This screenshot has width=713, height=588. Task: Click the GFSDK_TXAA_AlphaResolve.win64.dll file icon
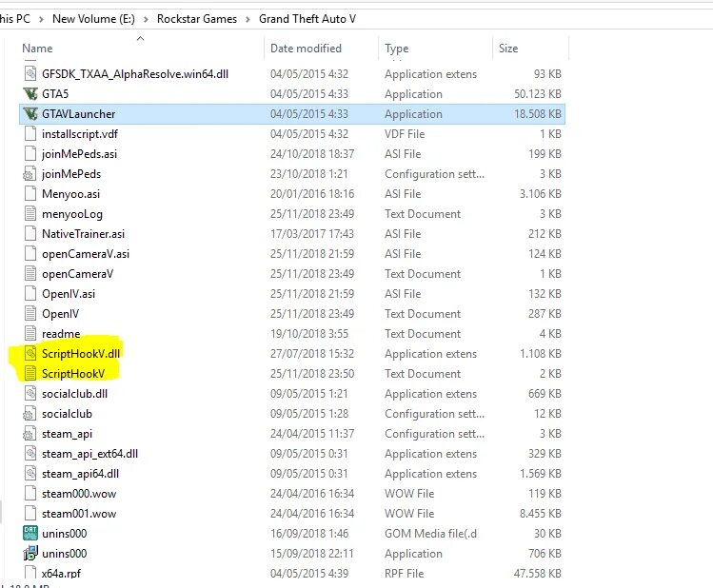30,74
